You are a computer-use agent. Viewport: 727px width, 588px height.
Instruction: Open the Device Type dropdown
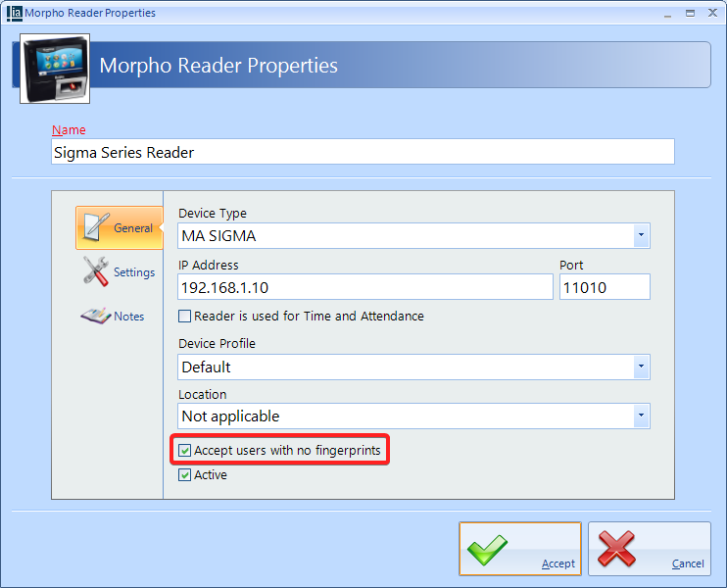(x=641, y=235)
